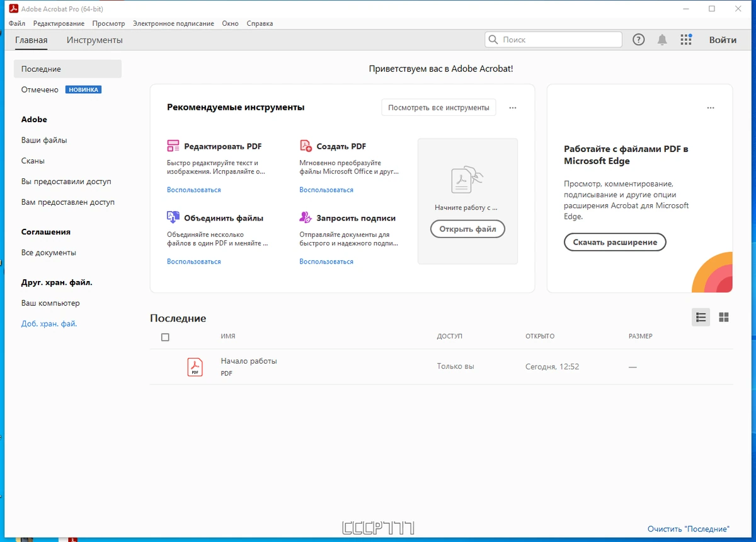756x542 pixels.
Task: Toggle the select-all checkbox in Recent list
Action: (165, 337)
